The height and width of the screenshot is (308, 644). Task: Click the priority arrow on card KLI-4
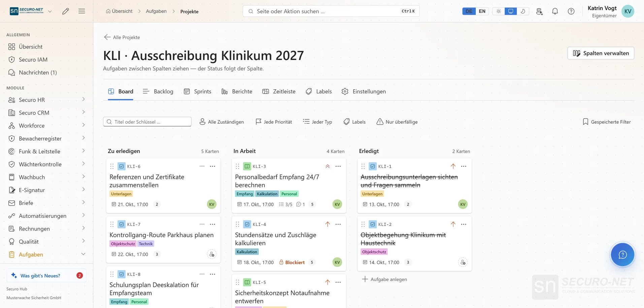(327, 224)
